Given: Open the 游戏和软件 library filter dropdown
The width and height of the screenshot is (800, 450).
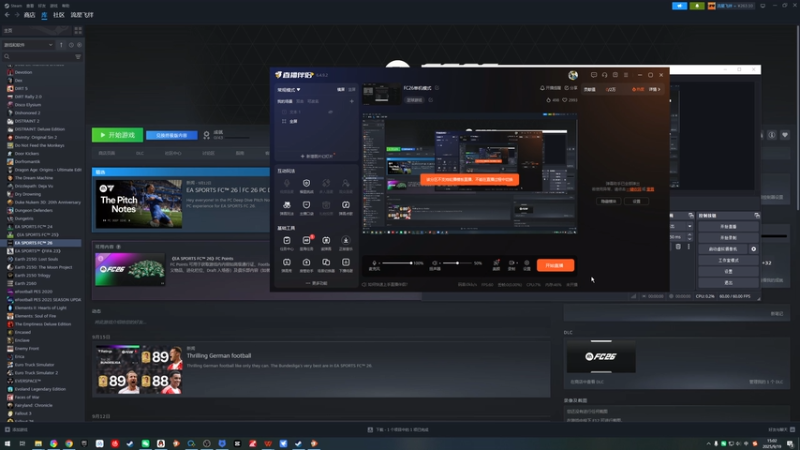Looking at the screenshot, I should [28, 45].
